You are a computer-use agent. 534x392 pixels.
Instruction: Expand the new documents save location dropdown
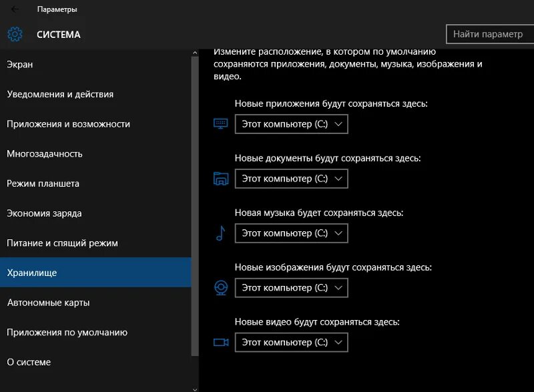[x=291, y=179]
